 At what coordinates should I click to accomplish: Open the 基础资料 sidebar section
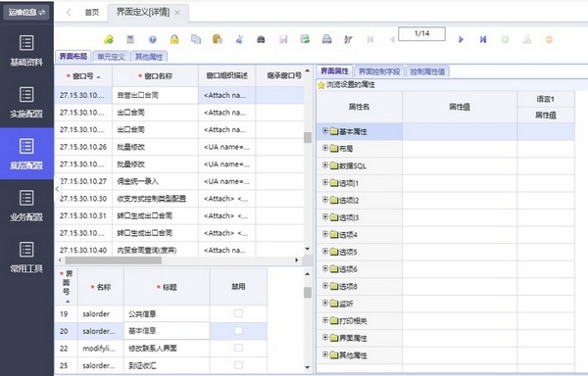click(x=26, y=51)
